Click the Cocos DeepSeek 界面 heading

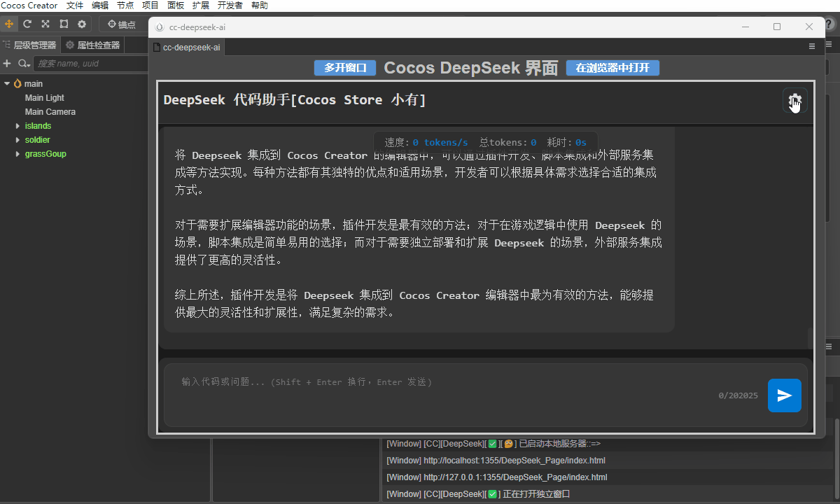471,68
